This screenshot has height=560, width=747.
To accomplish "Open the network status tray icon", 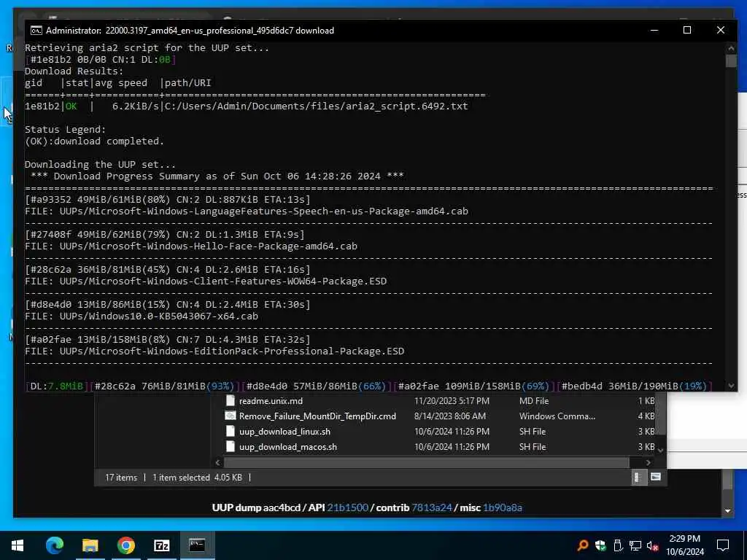I will (635, 545).
